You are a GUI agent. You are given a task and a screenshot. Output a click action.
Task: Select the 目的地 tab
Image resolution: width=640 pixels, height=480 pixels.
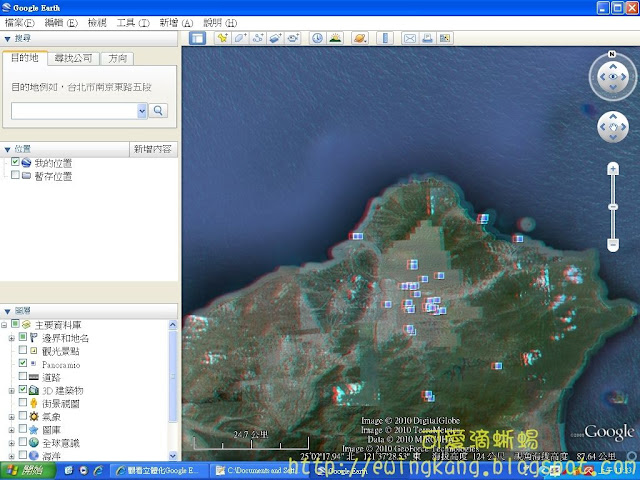pyautogui.click(x=25, y=58)
